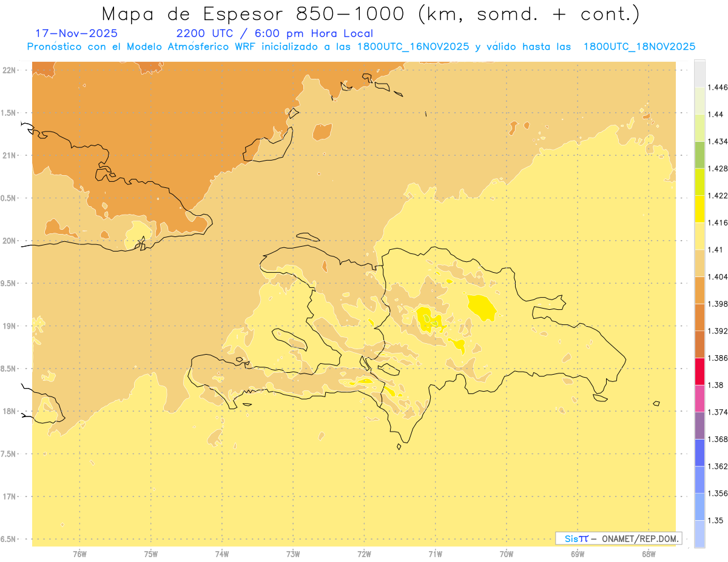Image resolution: width=728 pixels, height=562 pixels.
Task: Click the 1.398 legend value
Action: [x=717, y=304]
